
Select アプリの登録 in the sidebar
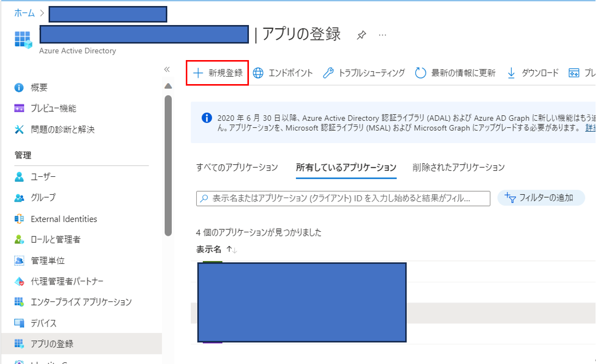[81, 344]
